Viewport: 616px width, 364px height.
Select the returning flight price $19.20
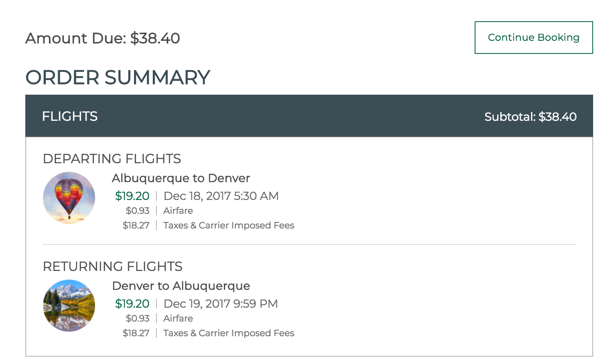(x=132, y=304)
